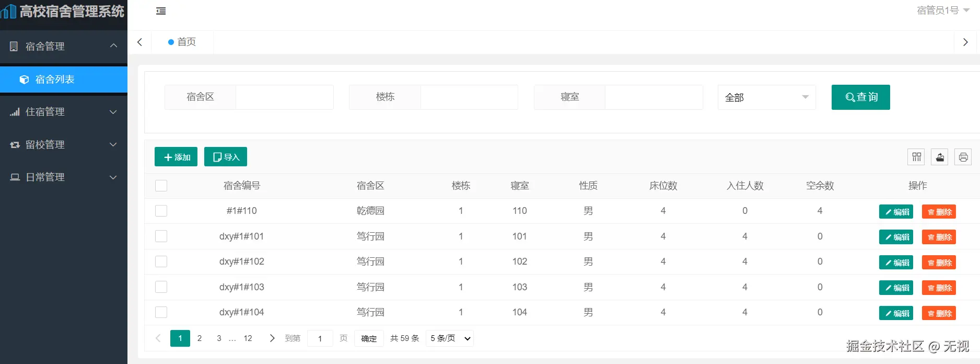Open the column filter grid icon
The width and height of the screenshot is (980, 364).
(916, 157)
